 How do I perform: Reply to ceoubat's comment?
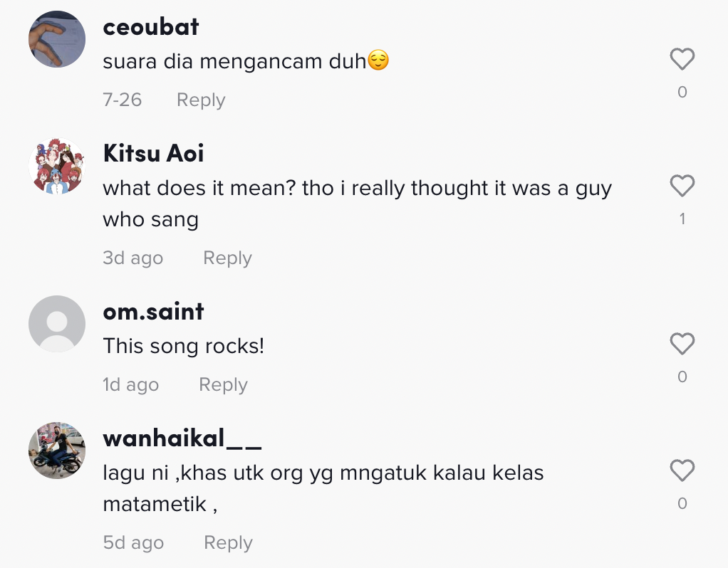(201, 100)
